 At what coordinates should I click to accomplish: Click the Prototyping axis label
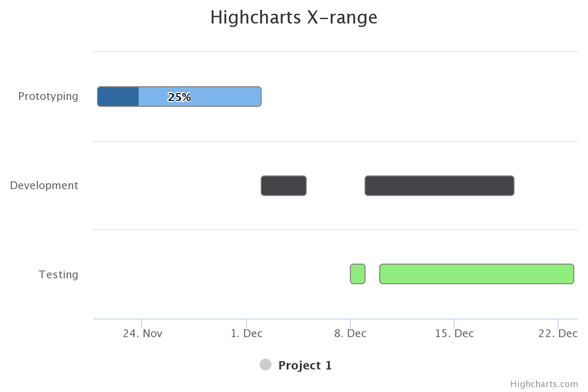[x=48, y=96]
